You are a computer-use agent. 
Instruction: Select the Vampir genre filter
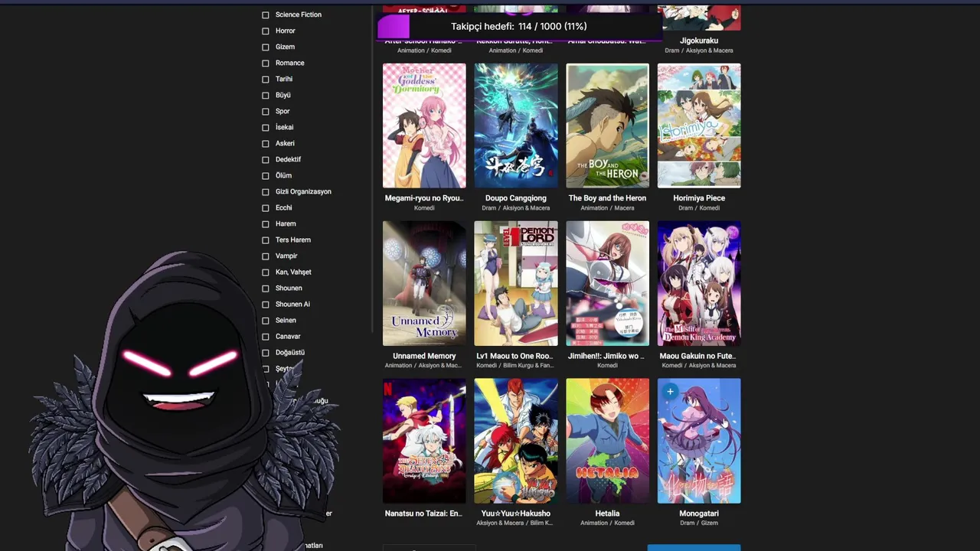coord(266,256)
